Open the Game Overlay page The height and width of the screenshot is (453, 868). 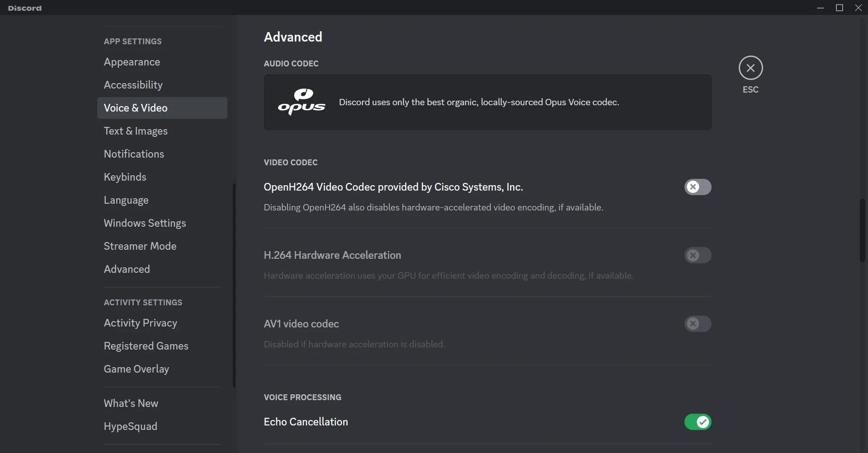(136, 369)
